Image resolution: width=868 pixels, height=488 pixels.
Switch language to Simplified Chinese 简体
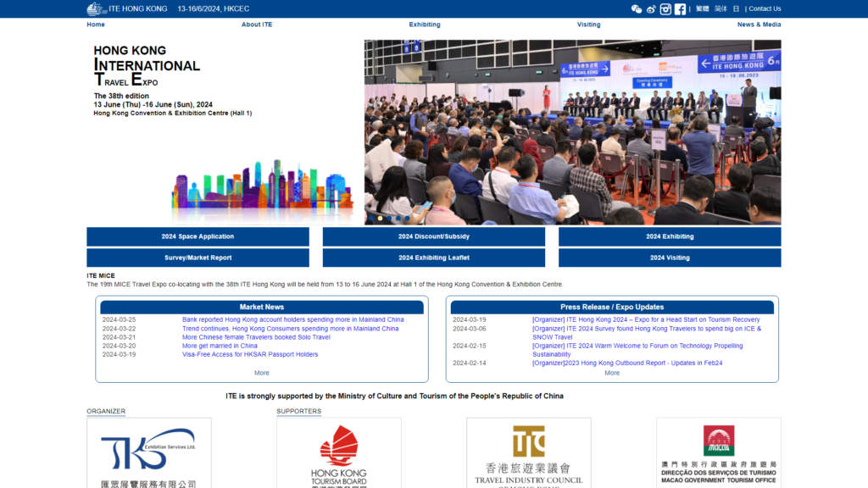point(721,8)
